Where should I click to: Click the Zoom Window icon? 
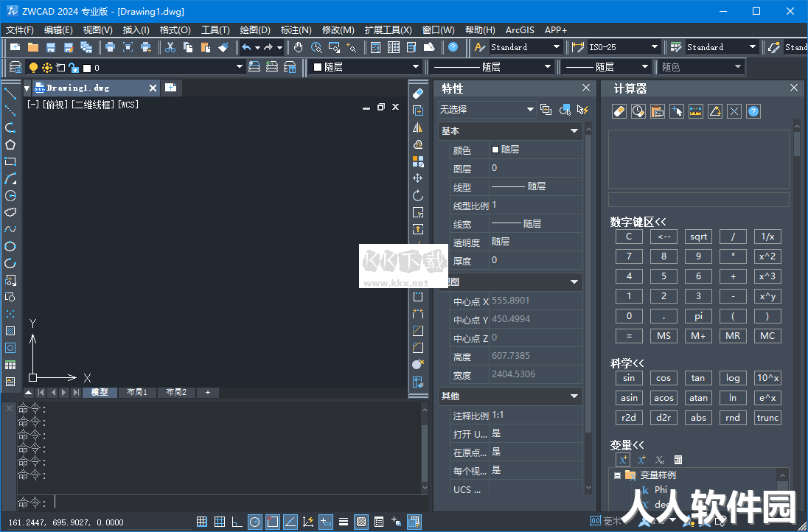click(334, 47)
